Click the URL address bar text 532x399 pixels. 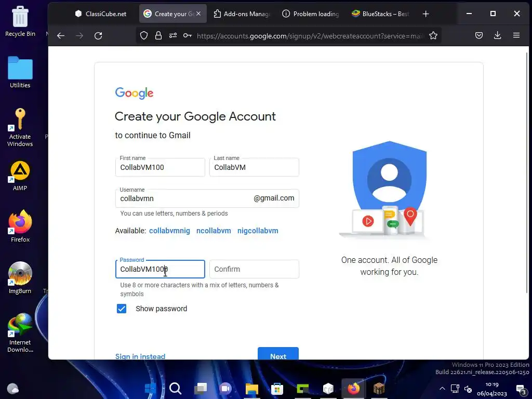310,36
